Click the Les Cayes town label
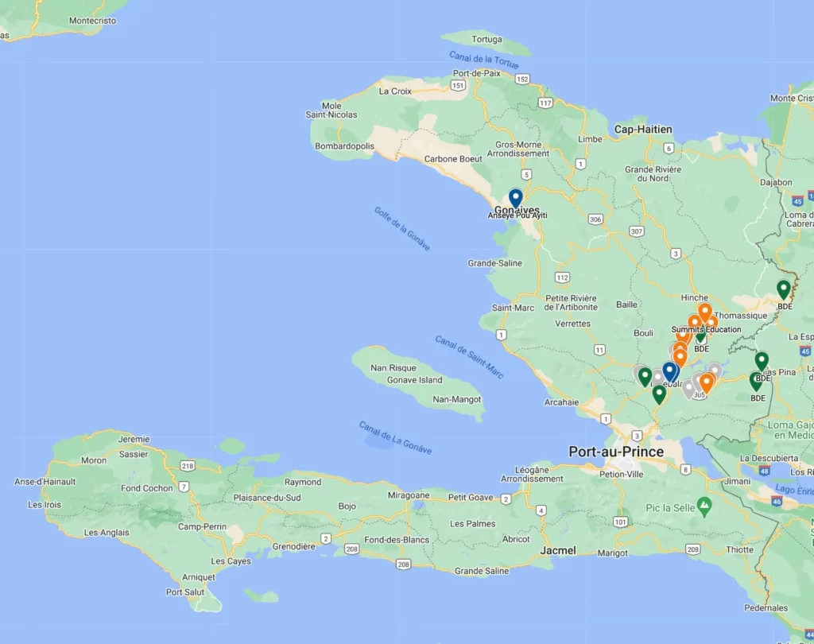The width and height of the screenshot is (814, 644). pyautogui.click(x=231, y=561)
